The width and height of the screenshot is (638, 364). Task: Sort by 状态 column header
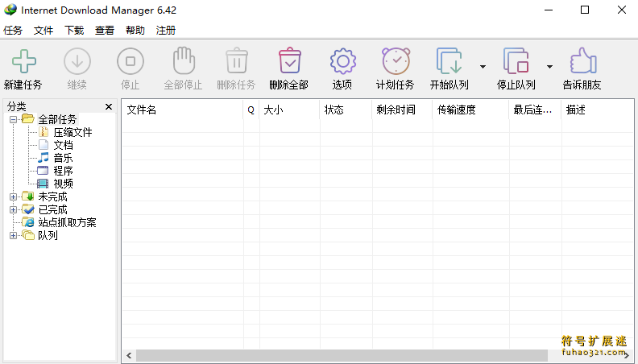coord(346,110)
